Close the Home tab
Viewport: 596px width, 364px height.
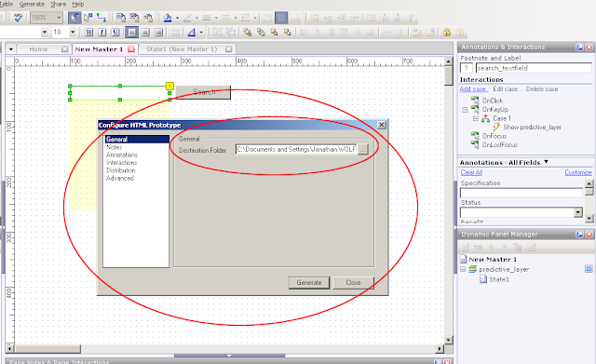tap(64, 49)
